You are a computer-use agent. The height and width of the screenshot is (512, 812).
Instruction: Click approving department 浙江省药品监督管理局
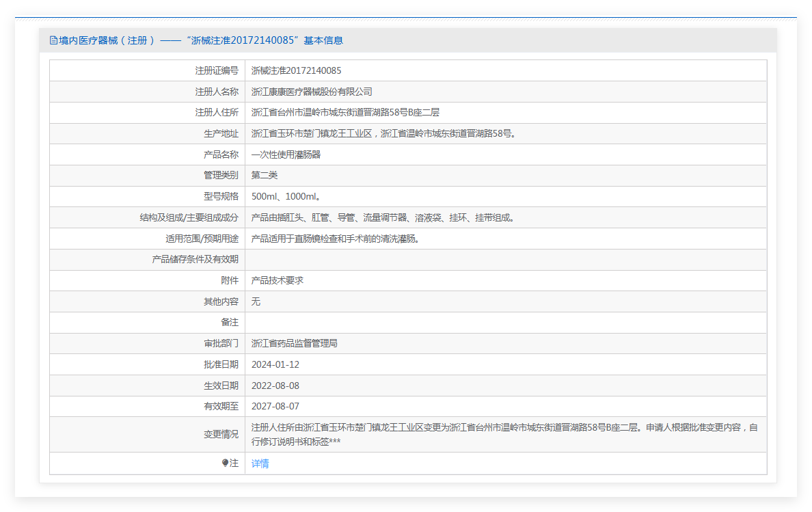pyautogui.click(x=294, y=343)
